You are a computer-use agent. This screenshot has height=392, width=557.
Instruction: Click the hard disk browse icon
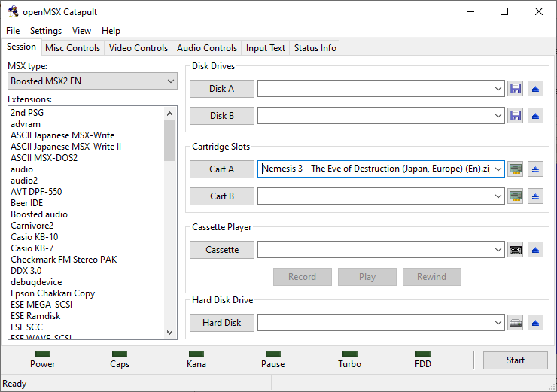(515, 323)
